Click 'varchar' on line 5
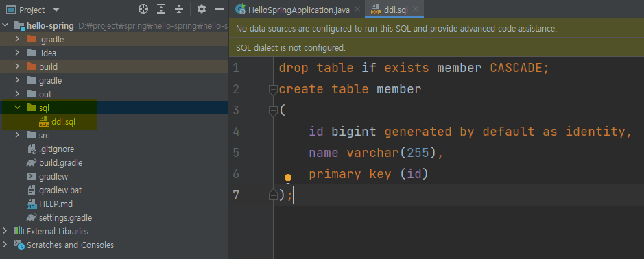The width and height of the screenshot is (644, 259). [x=373, y=153]
